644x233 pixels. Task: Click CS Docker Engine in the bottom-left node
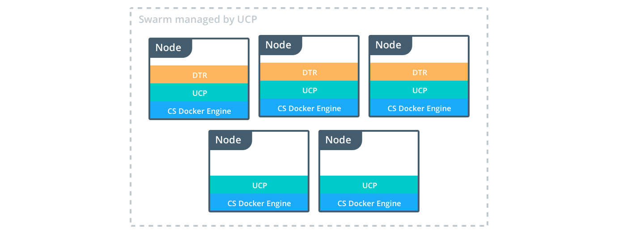point(259,203)
